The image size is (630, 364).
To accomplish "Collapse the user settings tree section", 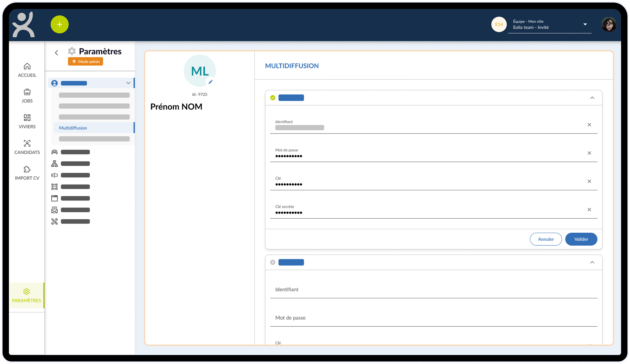I will pyautogui.click(x=128, y=83).
